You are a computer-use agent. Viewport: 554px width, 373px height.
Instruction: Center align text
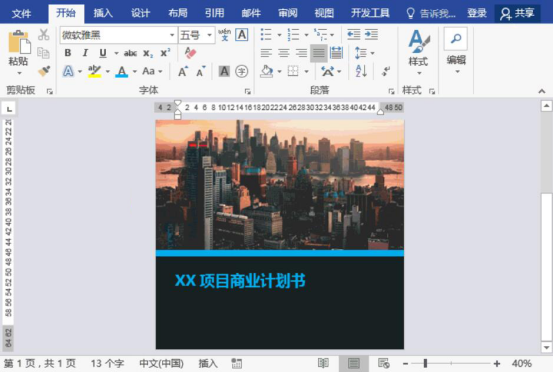tap(284, 53)
